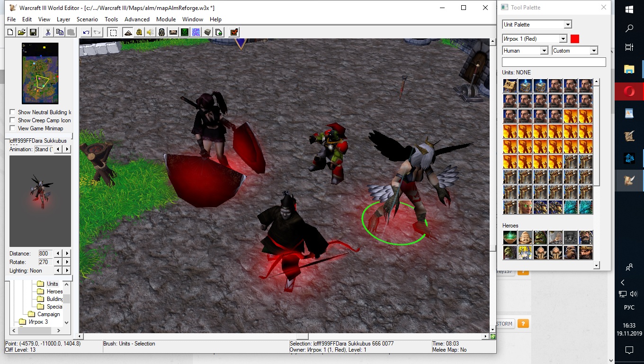The width and height of the screenshot is (644, 364).
Task: Enable the Show Neutral Building Icons checkbox
Action: (x=12, y=112)
